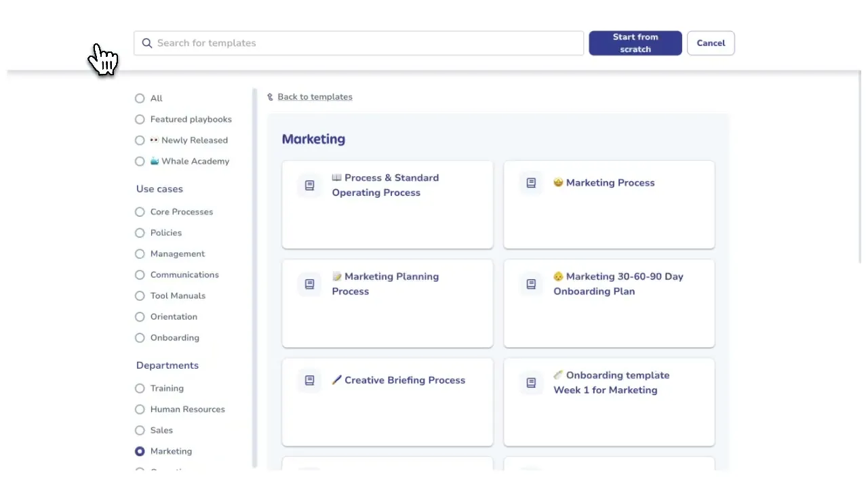The width and height of the screenshot is (868, 488).
Task: Click the Use cases section heading
Action: pos(159,189)
